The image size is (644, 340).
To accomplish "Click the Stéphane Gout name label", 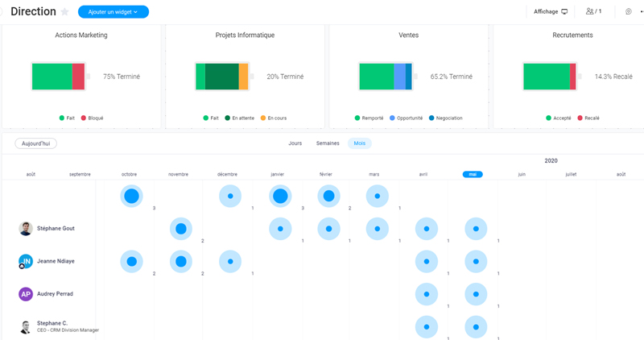I will click(56, 228).
